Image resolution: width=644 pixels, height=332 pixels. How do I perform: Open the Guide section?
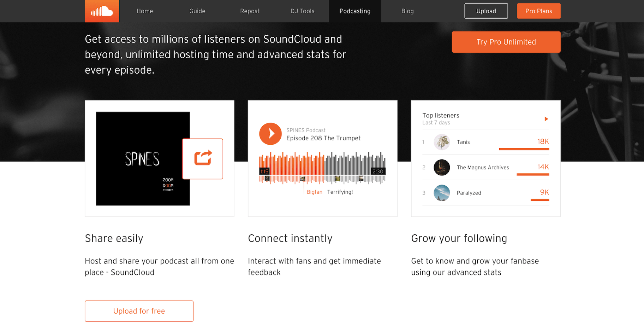197,11
